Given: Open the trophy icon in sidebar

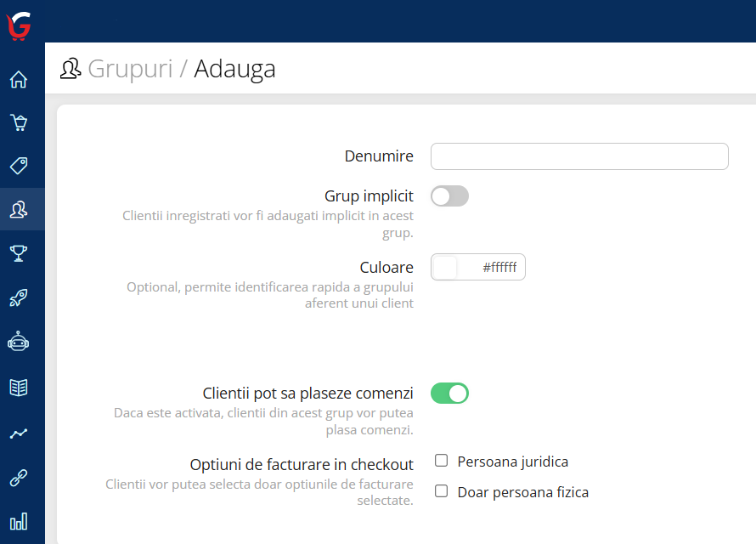Looking at the screenshot, I should pyautogui.click(x=19, y=253).
